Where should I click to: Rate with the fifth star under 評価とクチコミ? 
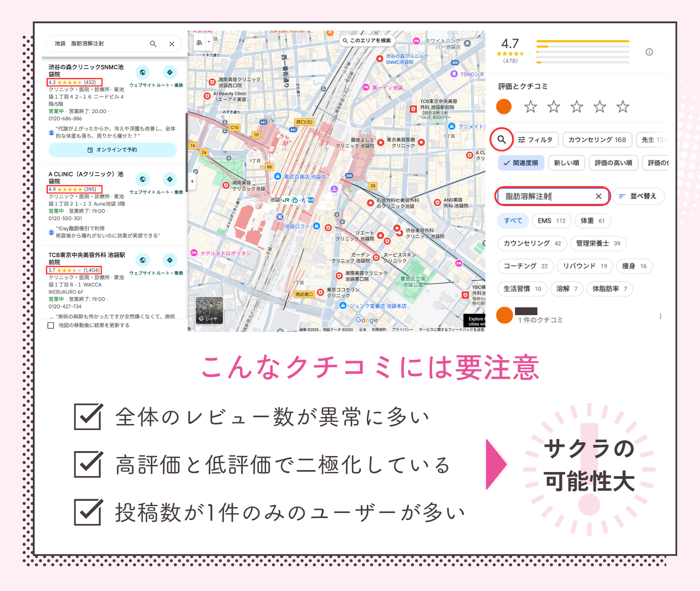[623, 107]
